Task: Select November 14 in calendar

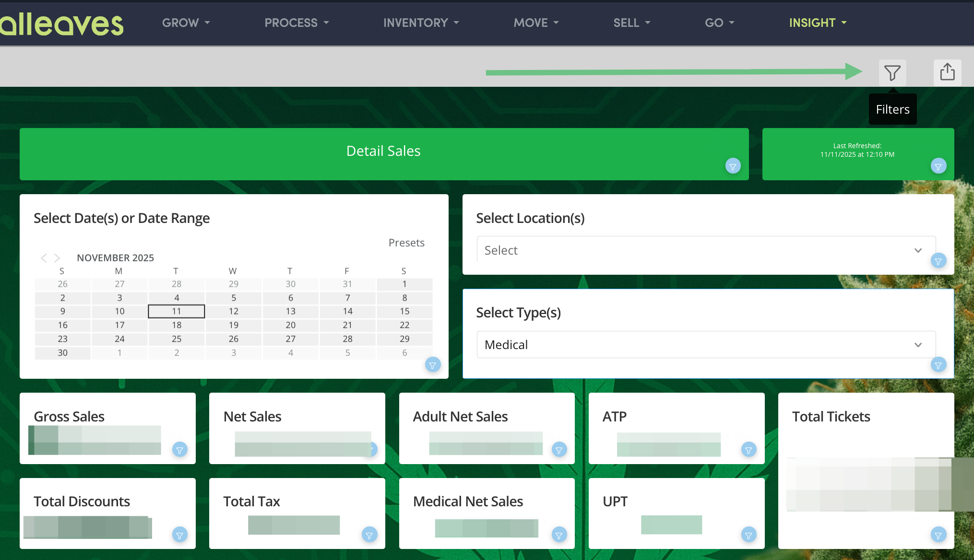Action: [347, 311]
